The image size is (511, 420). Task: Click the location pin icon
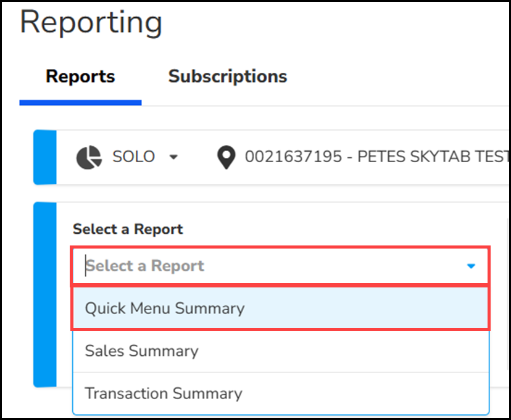tap(227, 157)
